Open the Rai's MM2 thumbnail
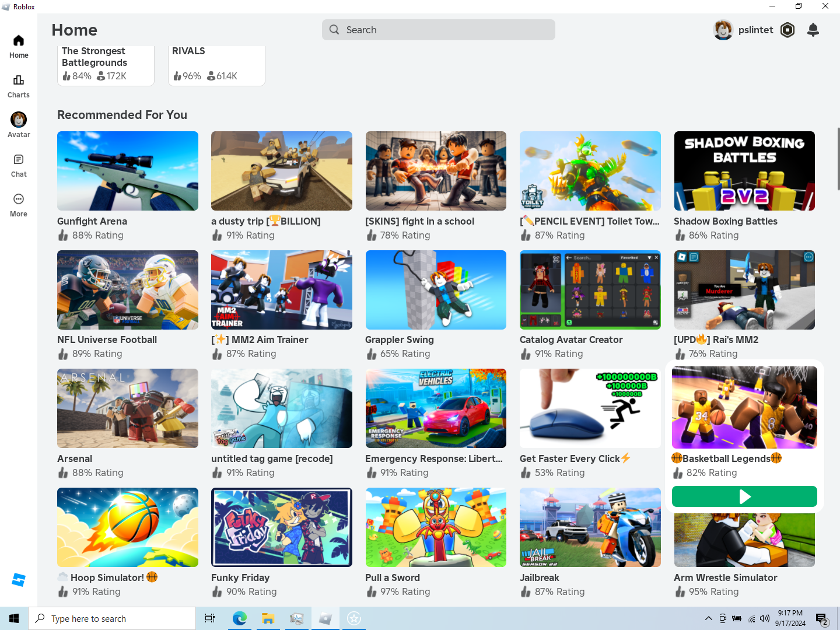The image size is (840, 630). [x=744, y=290]
